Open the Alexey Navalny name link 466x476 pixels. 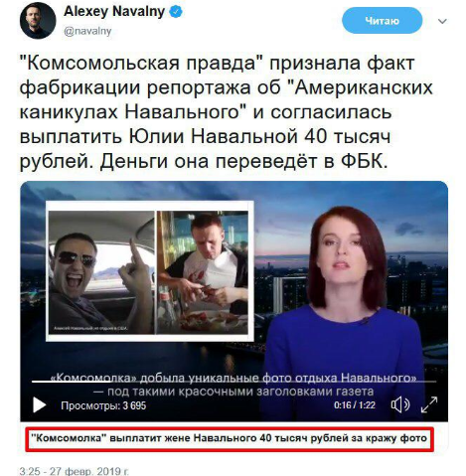pyautogui.click(x=114, y=12)
